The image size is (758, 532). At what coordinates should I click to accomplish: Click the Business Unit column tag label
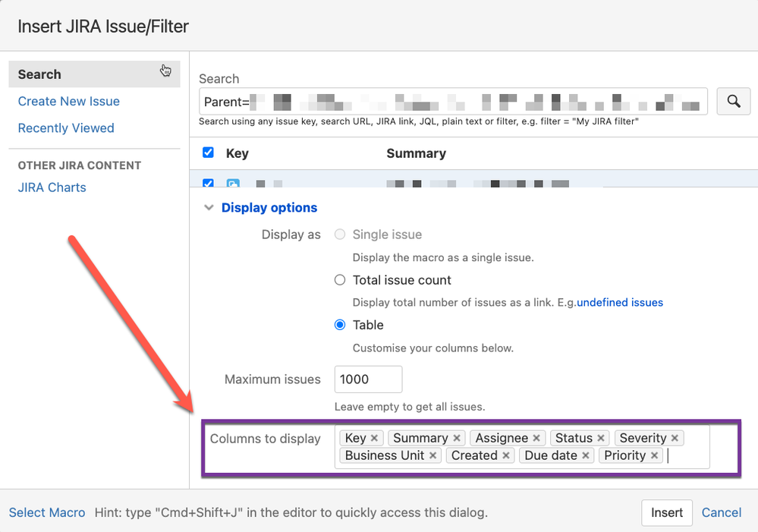pos(385,455)
